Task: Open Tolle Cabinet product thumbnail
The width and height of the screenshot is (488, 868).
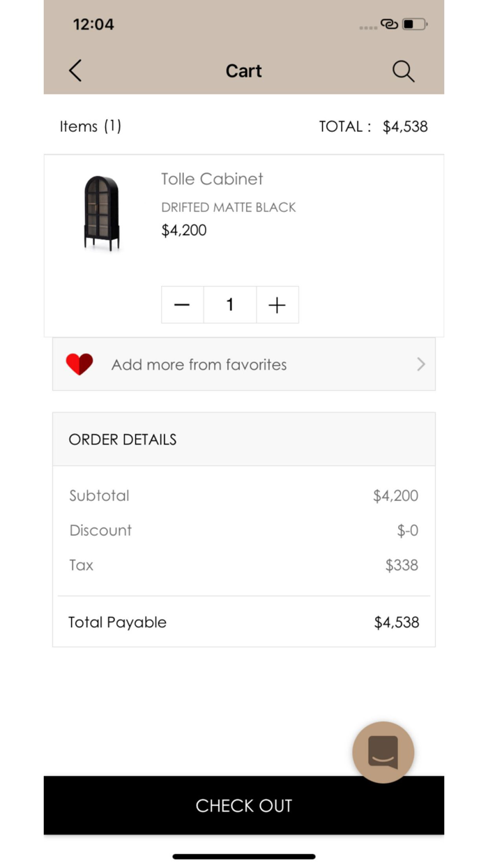Action: (102, 213)
